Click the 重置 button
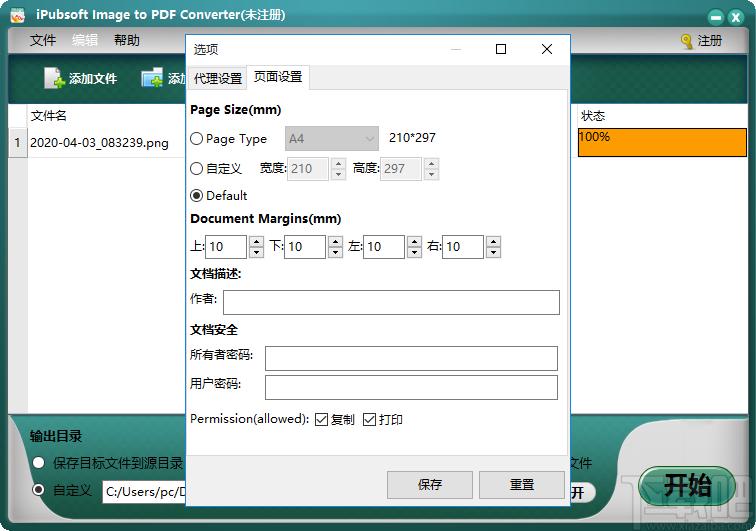The width and height of the screenshot is (756, 531). 522,484
